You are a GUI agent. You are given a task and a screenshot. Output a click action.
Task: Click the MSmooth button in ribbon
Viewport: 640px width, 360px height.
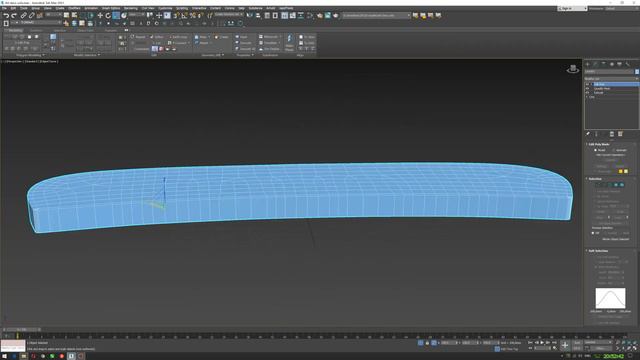(x=269, y=37)
